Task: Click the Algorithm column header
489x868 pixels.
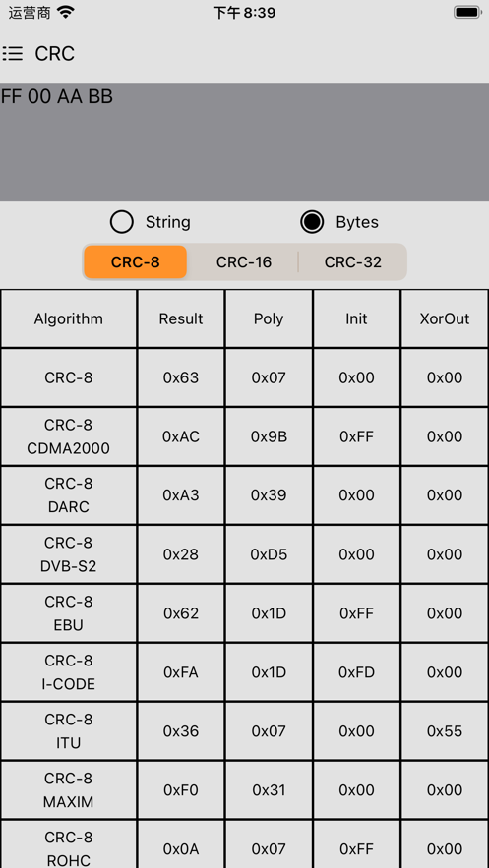Action: pyautogui.click(x=69, y=318)
